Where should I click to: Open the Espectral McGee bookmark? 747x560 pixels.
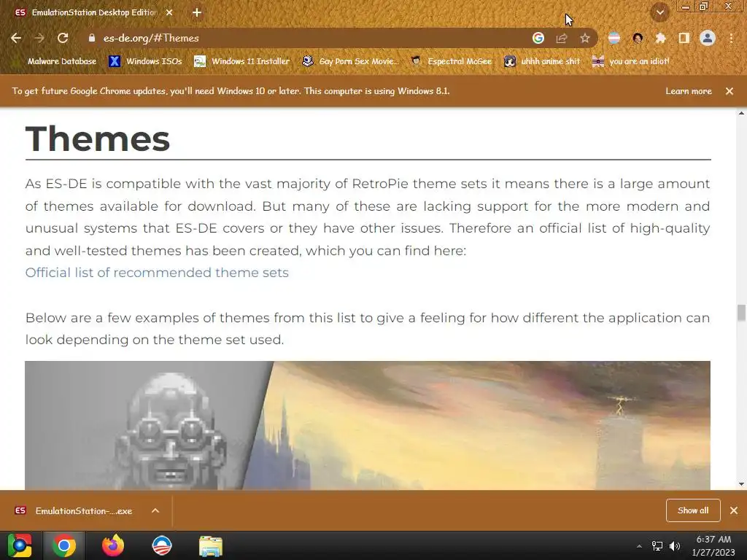pyautogui.click(x=451, y=61)
